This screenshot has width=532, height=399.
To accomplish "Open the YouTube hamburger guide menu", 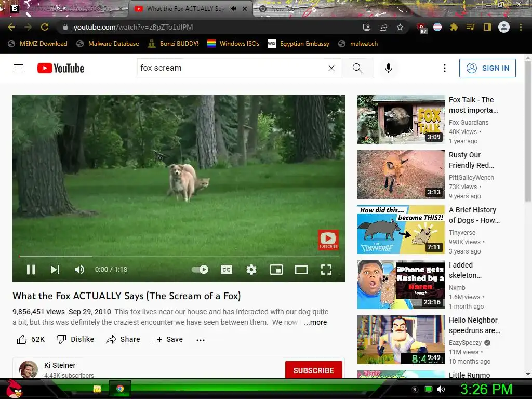I will (x=19, y=68).
